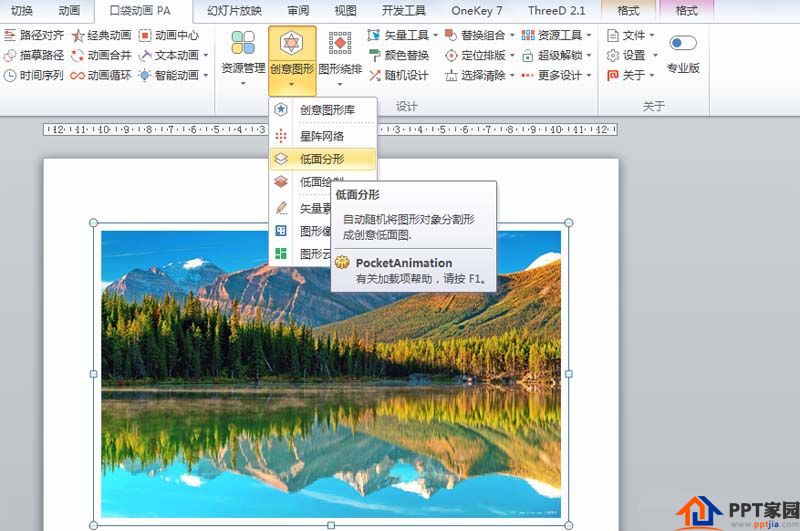This screenshot has width=800, height=531.
Task: Switch to 动画 tab
Action: [x=69, y=10]
